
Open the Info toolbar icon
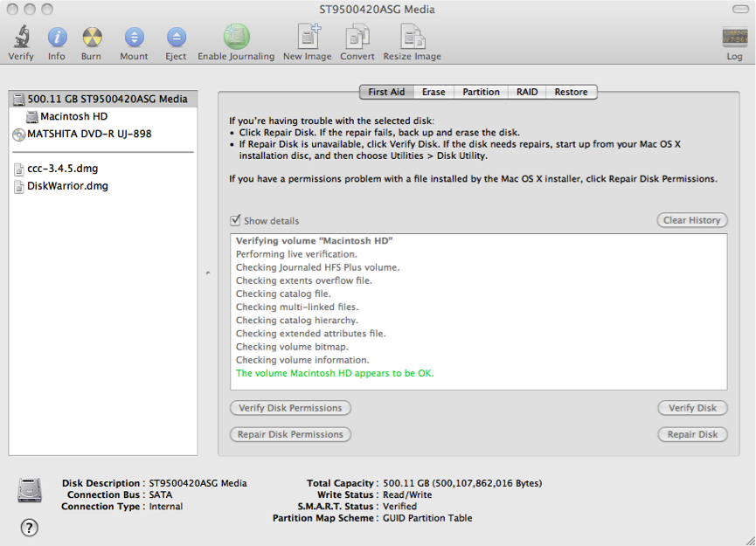pyautogui.click(x=57, y=37)
